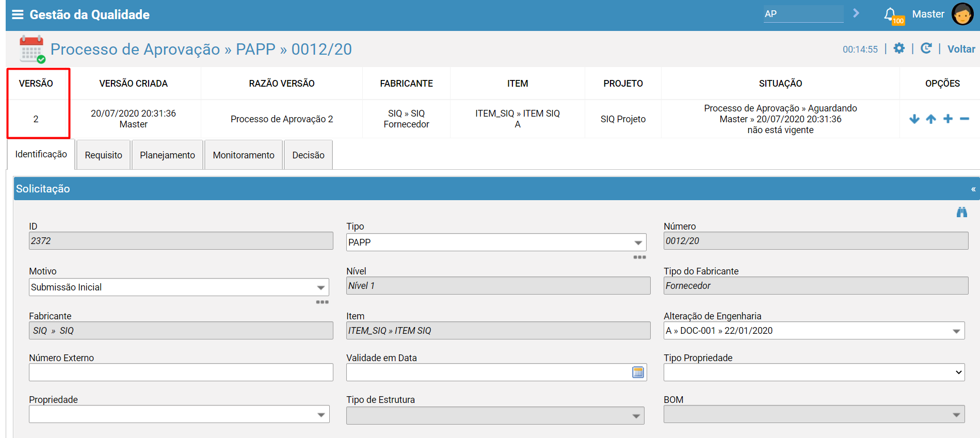Click the VERSÃO CRIADA column header

(134, 84)
